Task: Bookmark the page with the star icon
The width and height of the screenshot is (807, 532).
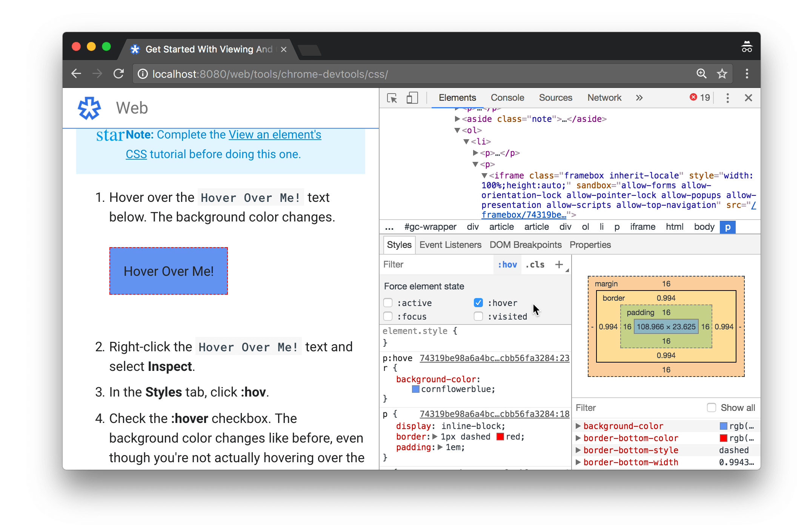Action: tap(722, 74)
